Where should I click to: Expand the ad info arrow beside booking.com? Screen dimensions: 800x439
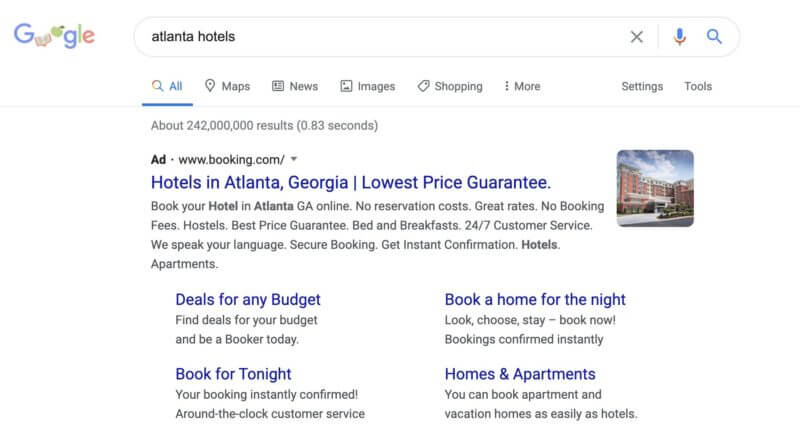coord(295,159)
